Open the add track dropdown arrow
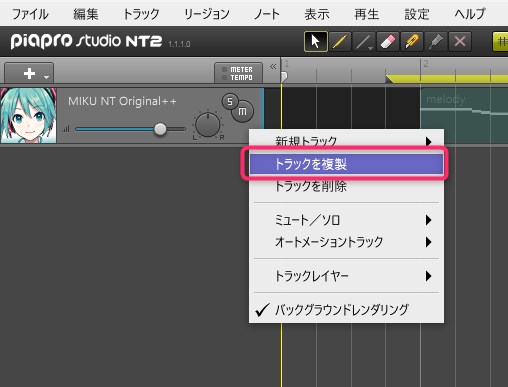The image size is (508, 387). [x=47, y=77]
